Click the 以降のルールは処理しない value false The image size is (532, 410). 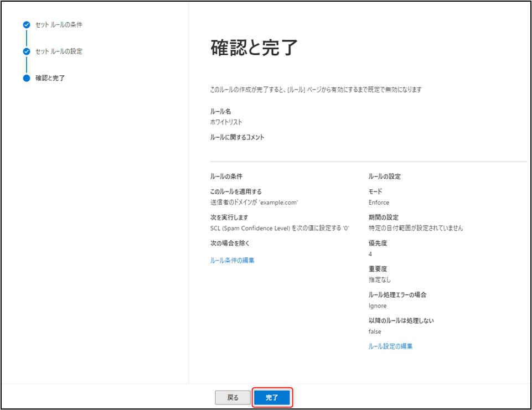coord(375,331)
